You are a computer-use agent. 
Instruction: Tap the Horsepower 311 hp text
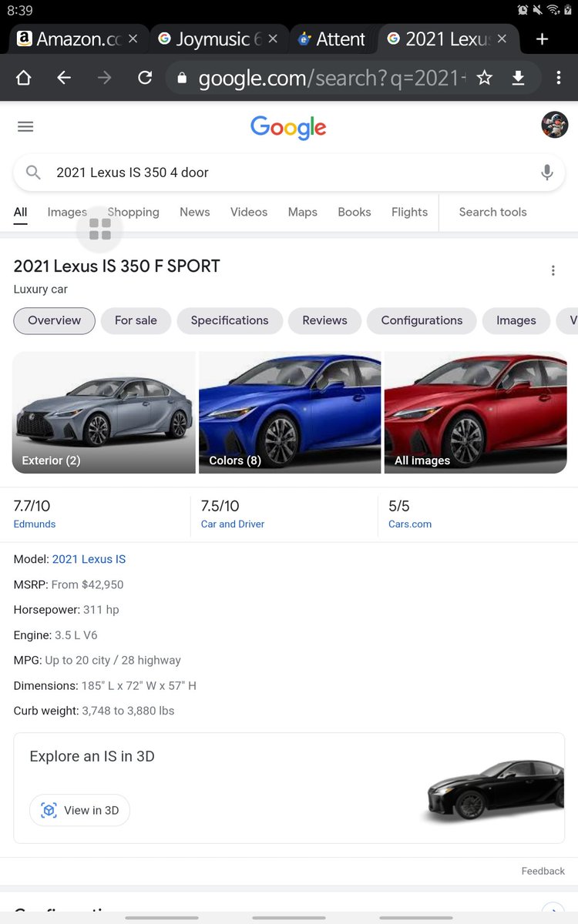click(66, 610)
